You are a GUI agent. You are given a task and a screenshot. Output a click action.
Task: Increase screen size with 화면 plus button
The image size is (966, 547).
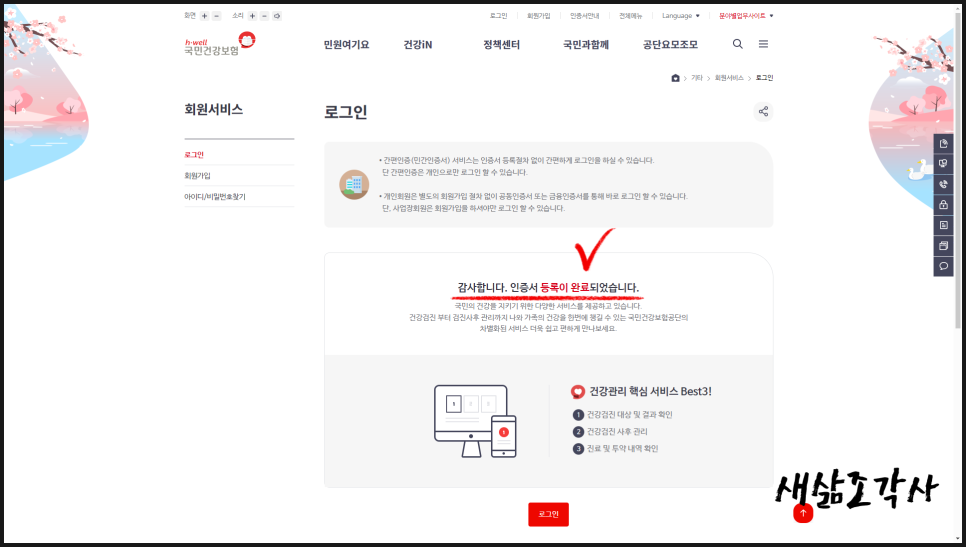(205, 16)
